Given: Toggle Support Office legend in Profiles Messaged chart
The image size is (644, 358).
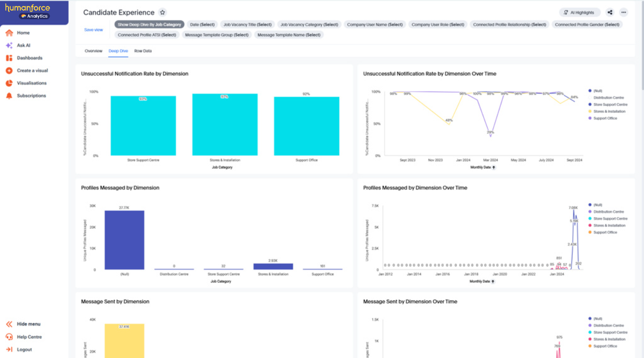Looking at the screenshot, I should point(605,233).
